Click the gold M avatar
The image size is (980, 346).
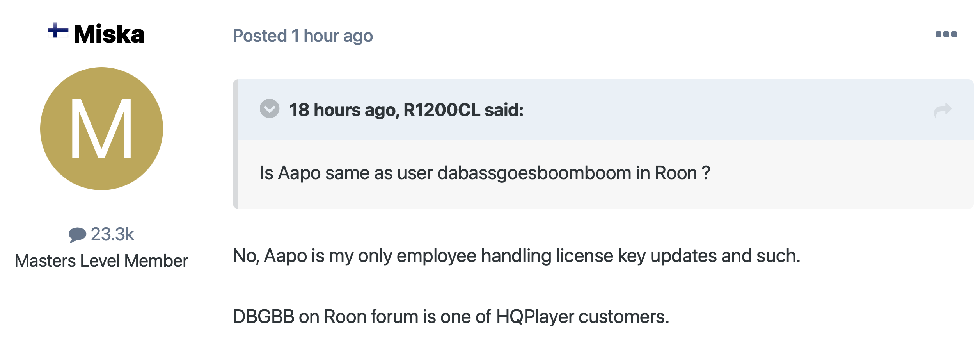[x=101, y=129]
